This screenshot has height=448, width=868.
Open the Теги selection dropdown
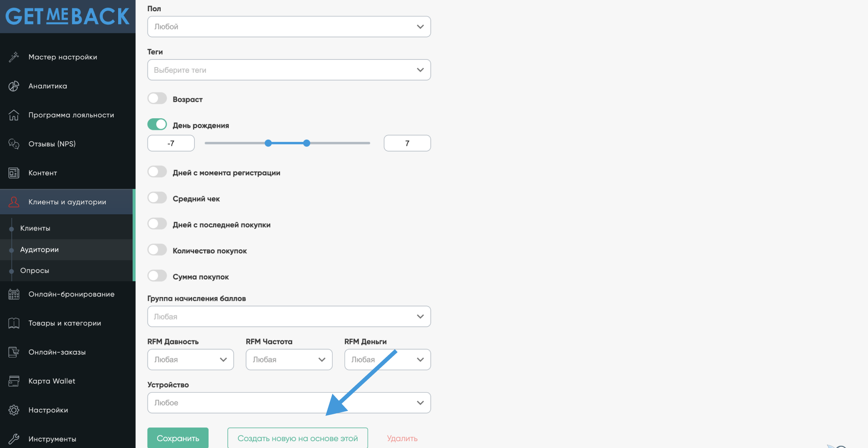[289, 70]
